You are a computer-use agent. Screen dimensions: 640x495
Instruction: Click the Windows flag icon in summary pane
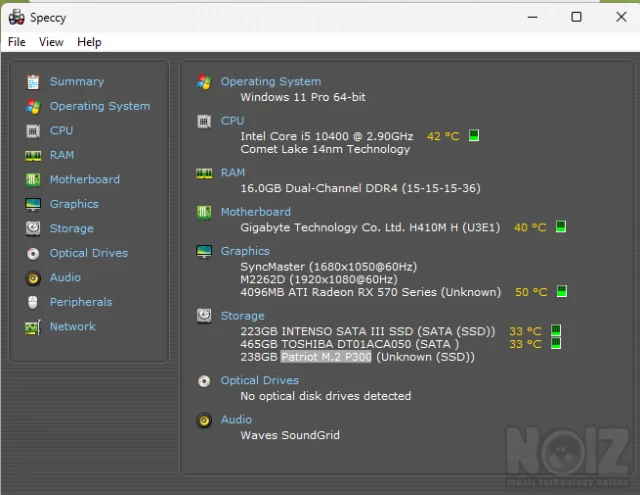[x=204, y=82]
